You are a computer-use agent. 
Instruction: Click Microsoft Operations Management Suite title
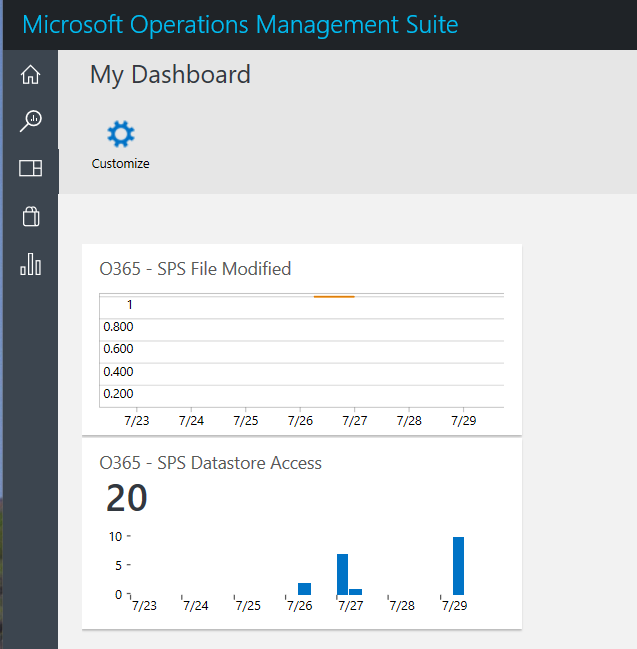[x=240, y=25]
